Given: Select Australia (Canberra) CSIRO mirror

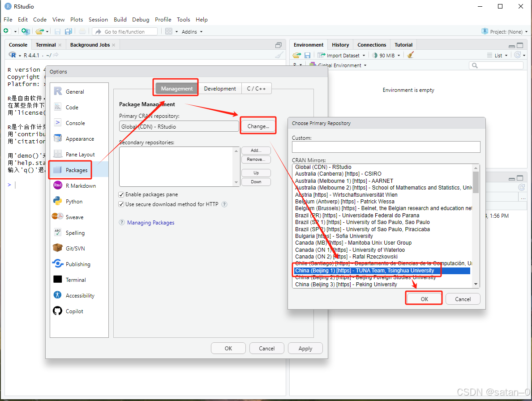Looking at the screenshot, I should [382, 174].
